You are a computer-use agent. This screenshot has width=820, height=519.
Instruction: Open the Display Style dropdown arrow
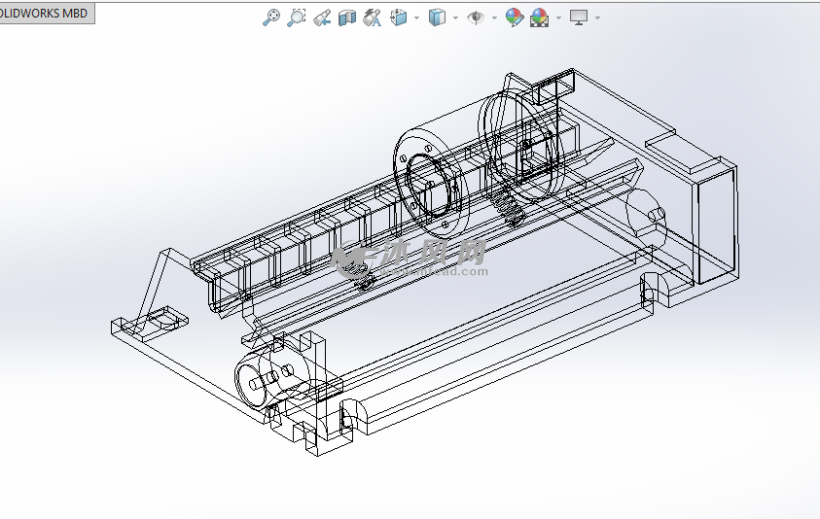[455, 18]
